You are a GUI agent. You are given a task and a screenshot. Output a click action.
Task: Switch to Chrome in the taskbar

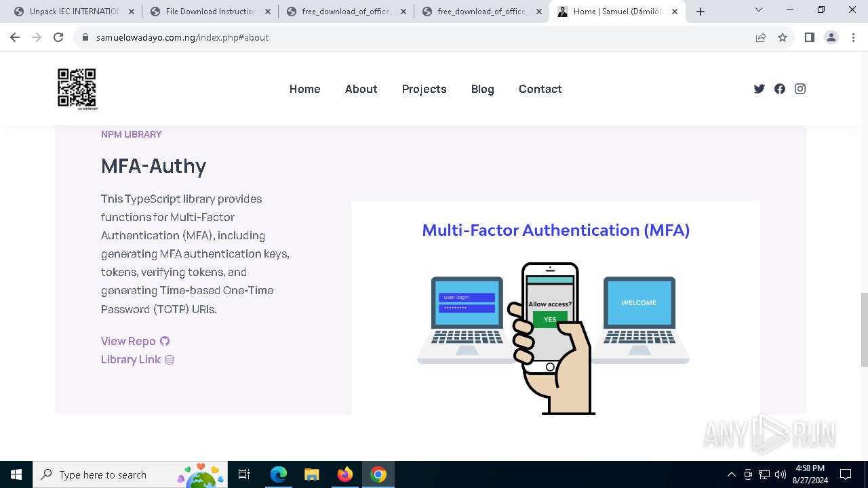(x=378, y=474)
